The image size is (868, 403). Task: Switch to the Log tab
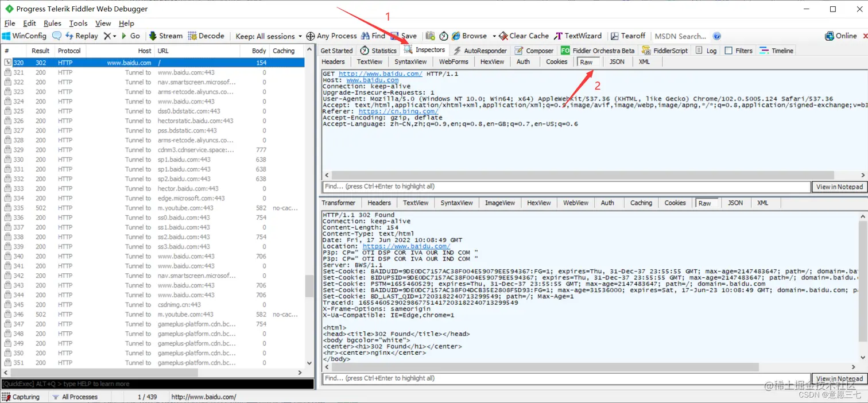(706, 51)
